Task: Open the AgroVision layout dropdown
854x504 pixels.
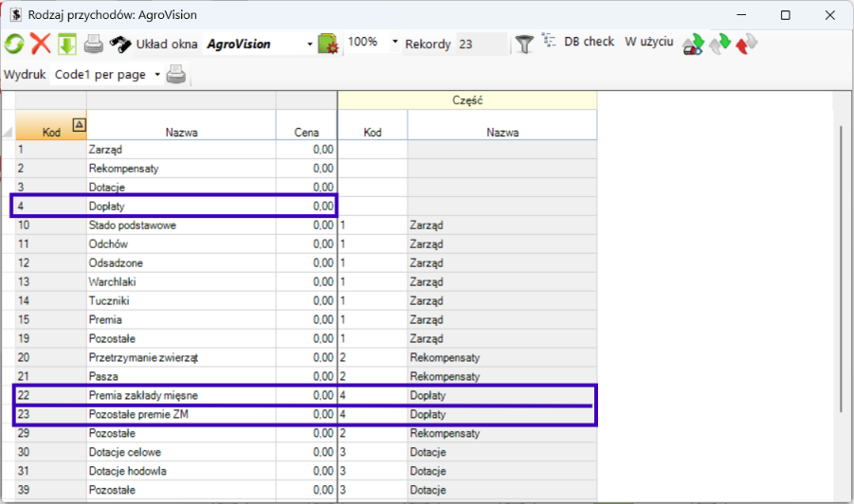Action: point(309,45)
